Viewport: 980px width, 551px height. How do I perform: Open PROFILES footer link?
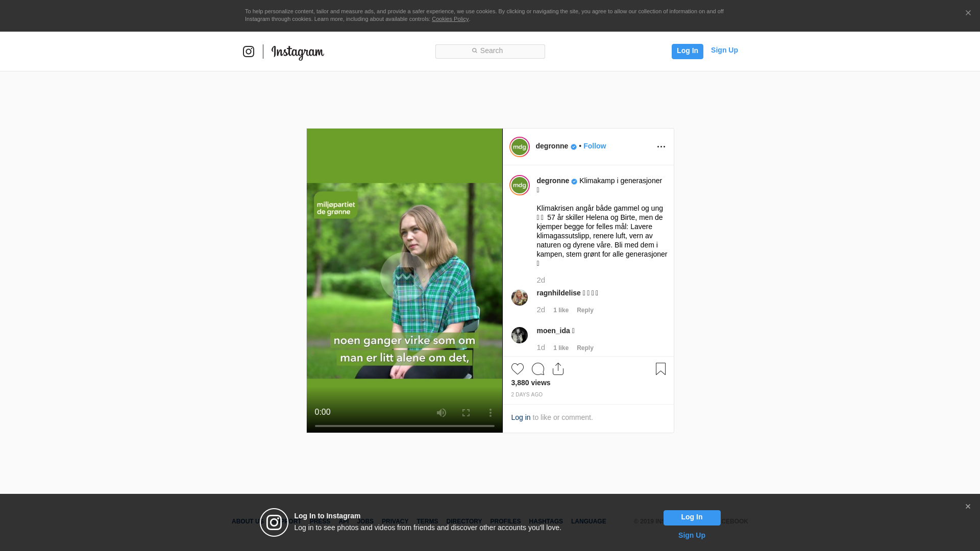click(x=505, y=521)
